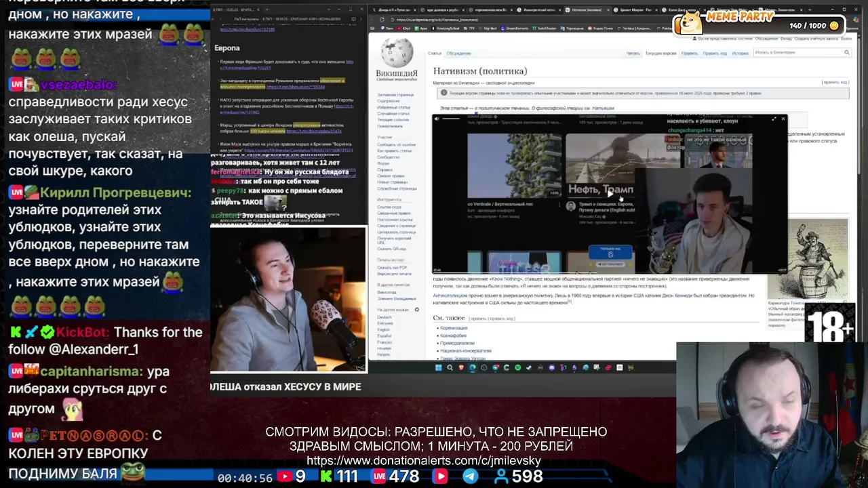Open the Spotify icon on the taskbar
Image resolution: width=868 pixels, height=488 pixels.
click(517, 367)
